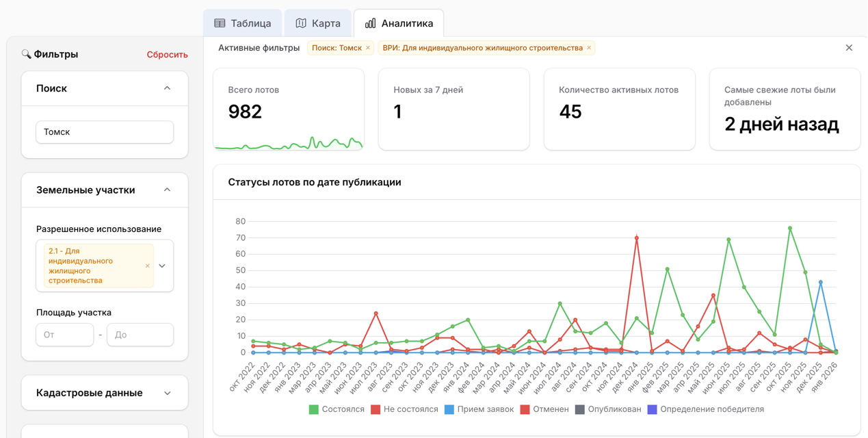Open the Разрешенное использование dropdown arrow
The height and width of the screenshot is (438, 868).
(163, 266)
